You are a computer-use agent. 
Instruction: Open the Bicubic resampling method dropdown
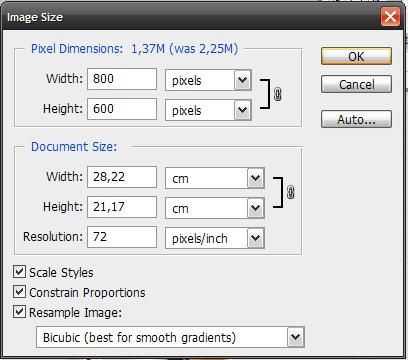170,337
